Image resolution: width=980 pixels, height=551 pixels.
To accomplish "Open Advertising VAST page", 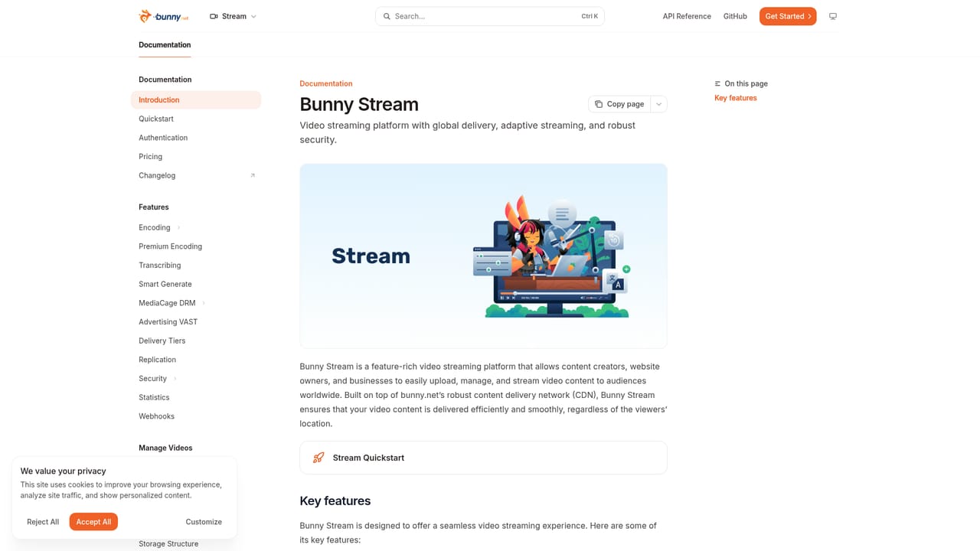I will [196, 322].
